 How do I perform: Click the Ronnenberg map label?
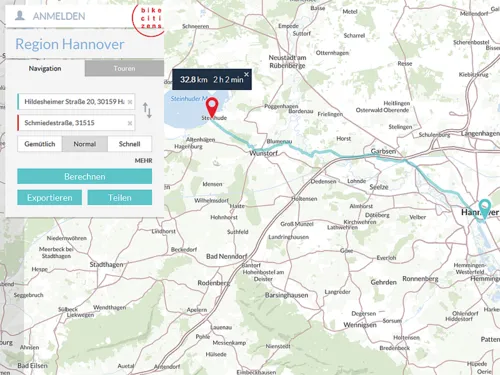point(420,279)
